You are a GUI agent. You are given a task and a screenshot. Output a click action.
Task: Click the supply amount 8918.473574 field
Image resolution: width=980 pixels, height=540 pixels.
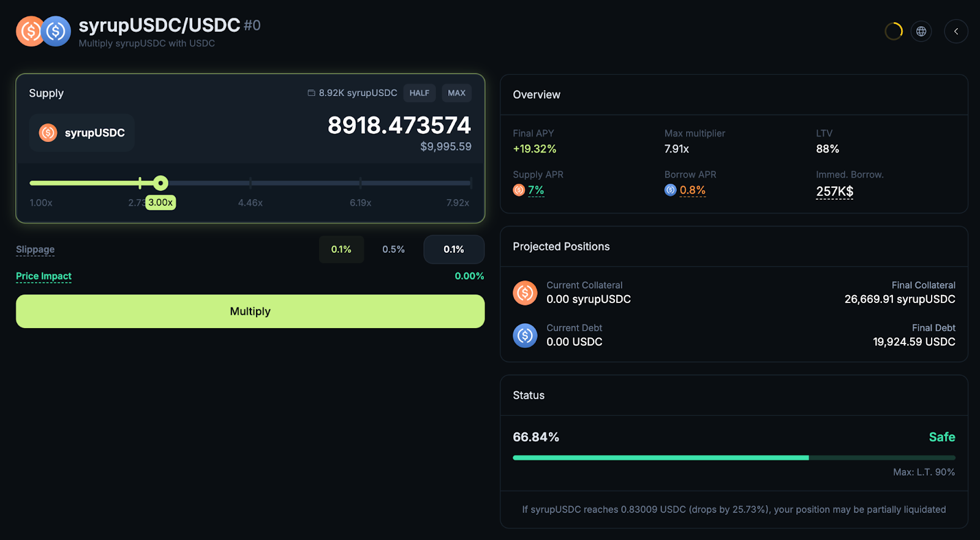tap(399, 126)
